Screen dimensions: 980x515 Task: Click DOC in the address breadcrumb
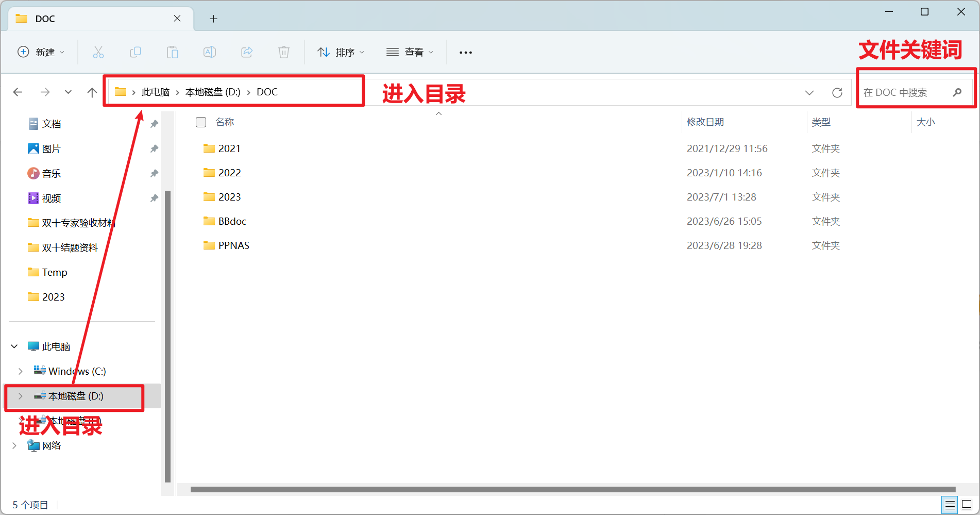(x=267, y=92)
